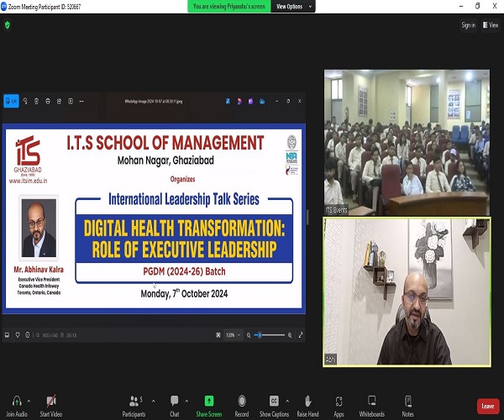Click the www.itsim.edu.in link on slide
The image size is (504, 420).
29,181
